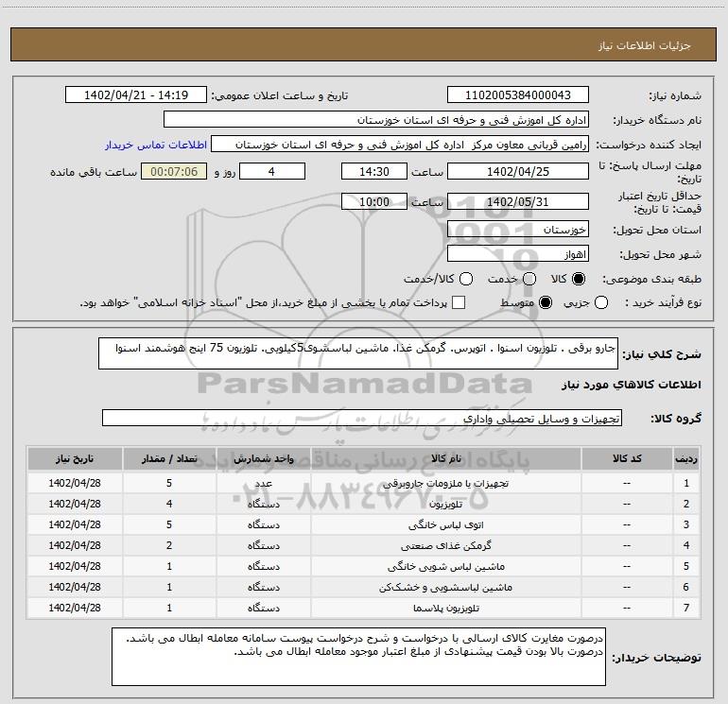Click the نام کالا column header
The height and width of the screenshot is (704, 728).
[445, 459]
